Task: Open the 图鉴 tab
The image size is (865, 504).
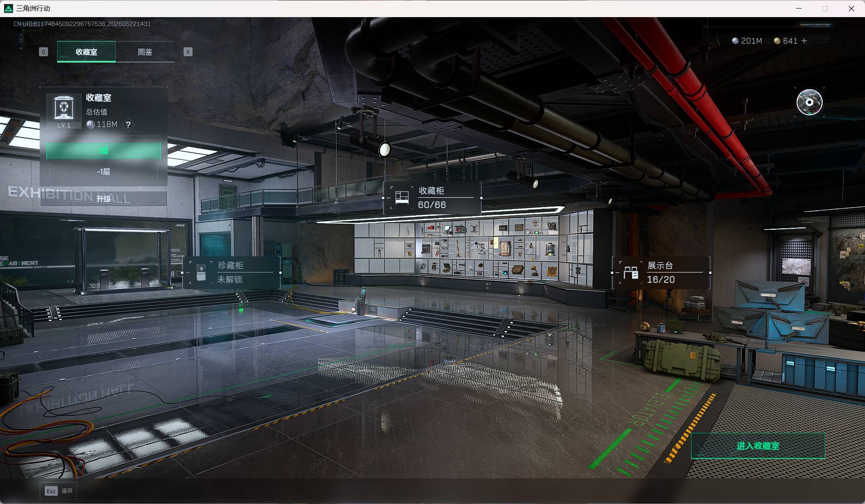Action: [x=145, y=52]
